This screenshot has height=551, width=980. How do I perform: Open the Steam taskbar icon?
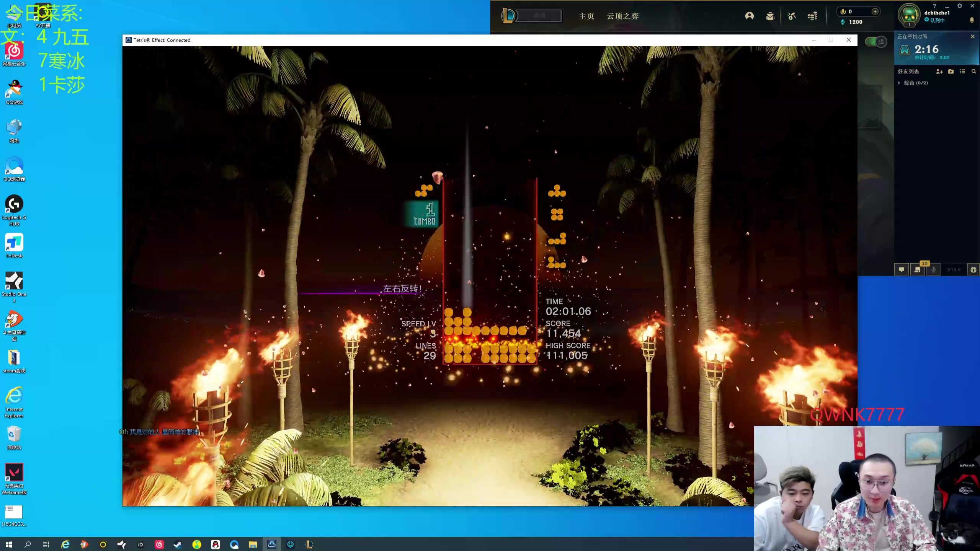178,544
